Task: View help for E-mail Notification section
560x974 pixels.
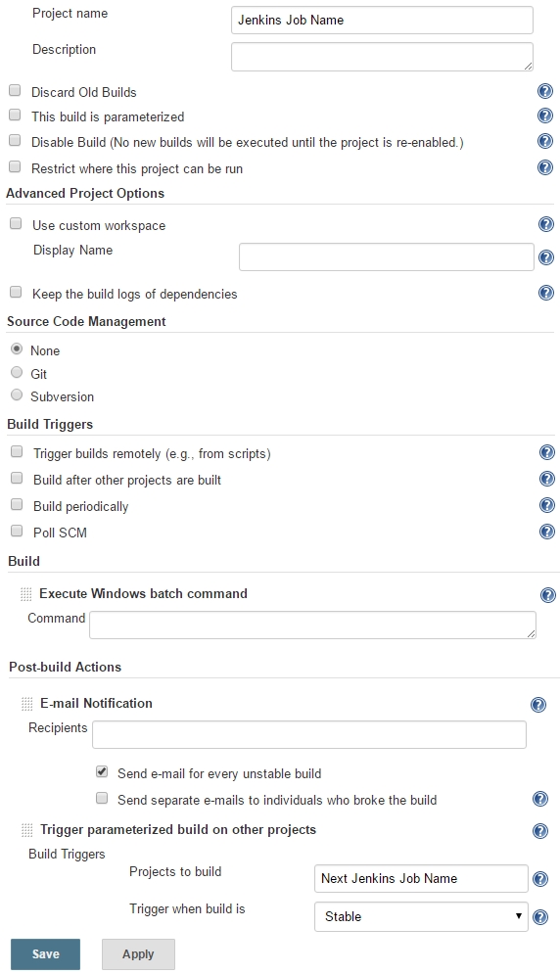Action: [538, 705]
